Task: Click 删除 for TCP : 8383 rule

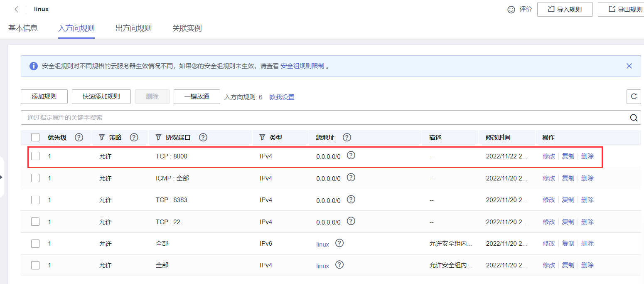Action: [587, 200]
